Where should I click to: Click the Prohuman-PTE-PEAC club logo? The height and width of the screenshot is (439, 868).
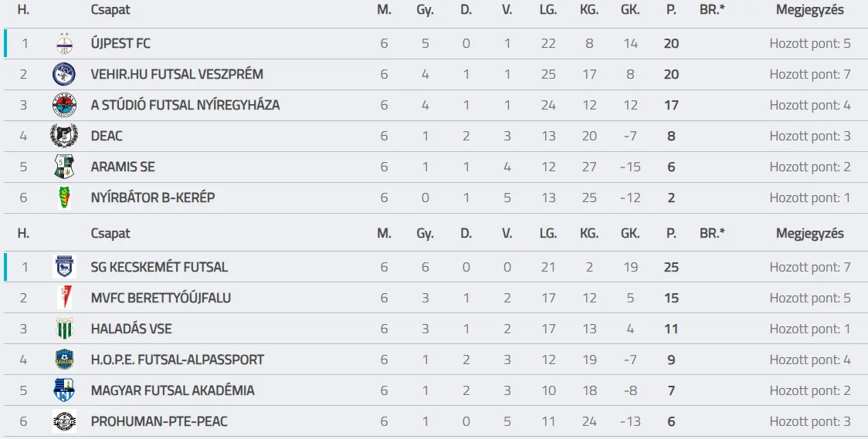tap(64, 421)
